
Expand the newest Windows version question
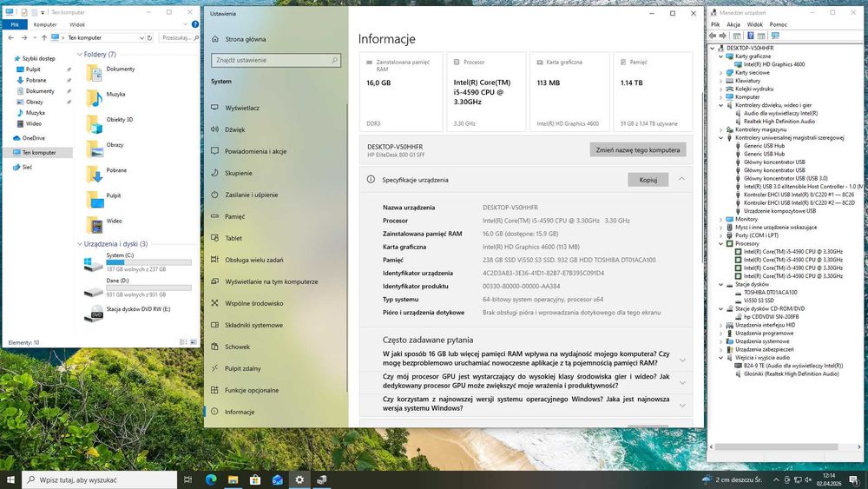tap(682, 406)
